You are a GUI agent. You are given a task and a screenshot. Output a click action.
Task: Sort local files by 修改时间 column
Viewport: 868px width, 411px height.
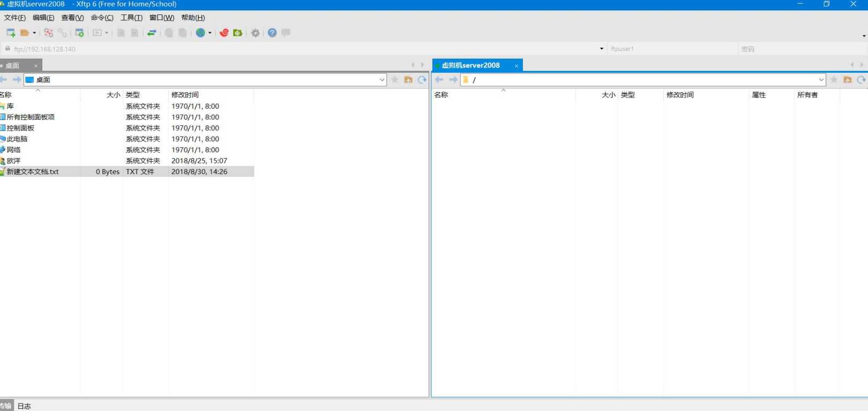coord(211,95)
